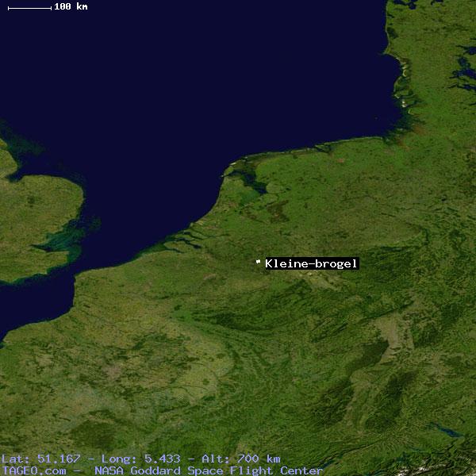Click the lake in the bottom-right corner

(x=449, y=433)
